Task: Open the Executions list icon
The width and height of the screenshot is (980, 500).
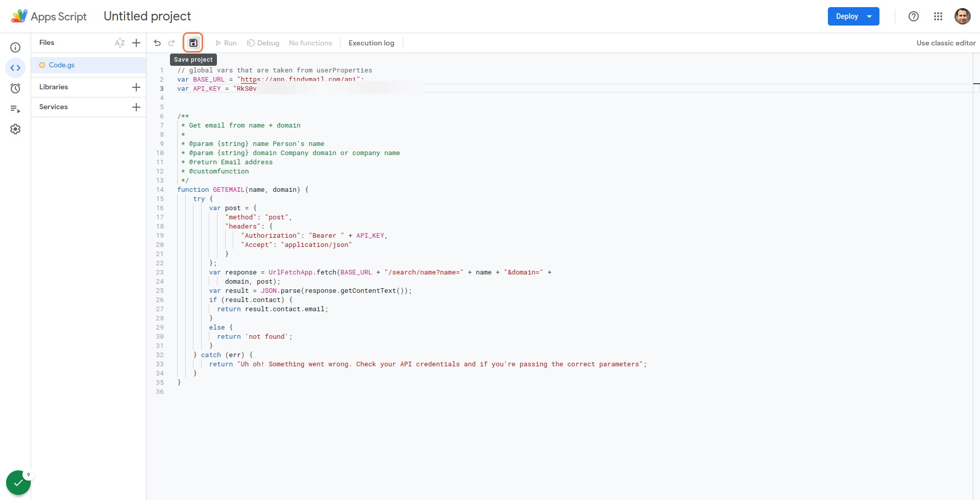Action: coord(15,109)
